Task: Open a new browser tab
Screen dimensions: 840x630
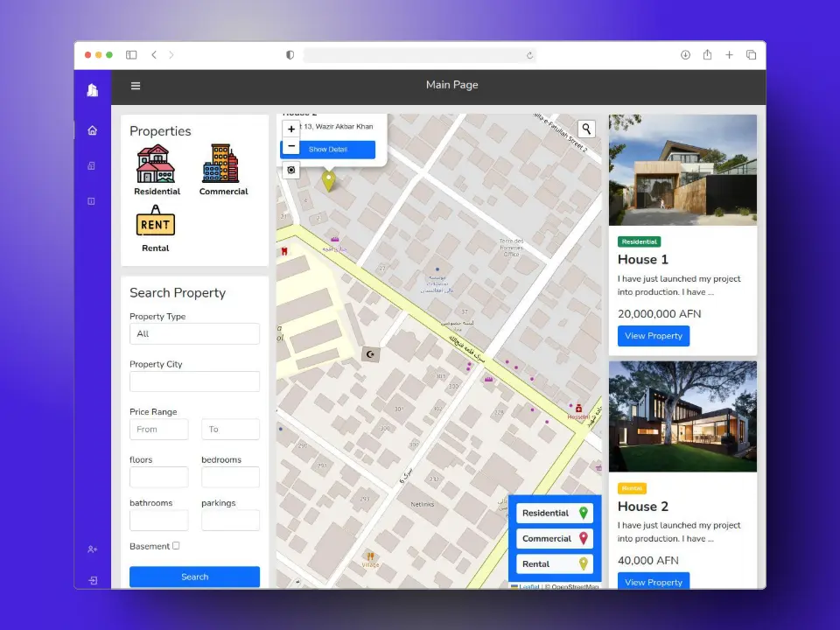Action: 729,54
